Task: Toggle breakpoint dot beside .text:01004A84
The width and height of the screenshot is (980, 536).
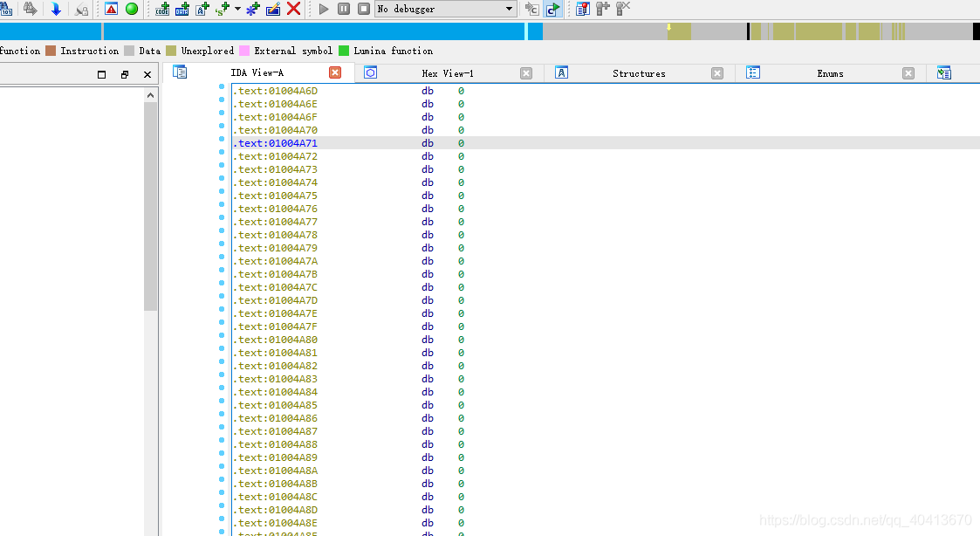Action: click(x=222, y=388)
